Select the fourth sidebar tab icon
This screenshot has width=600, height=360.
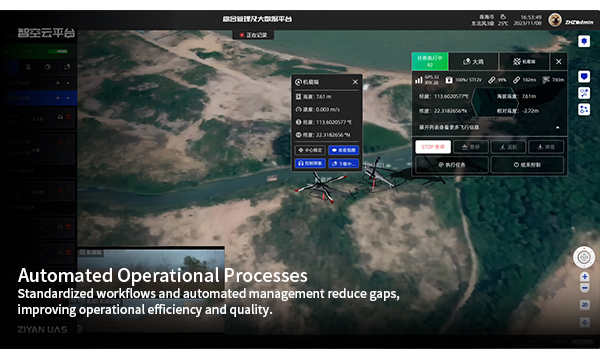tap(67, 67)
